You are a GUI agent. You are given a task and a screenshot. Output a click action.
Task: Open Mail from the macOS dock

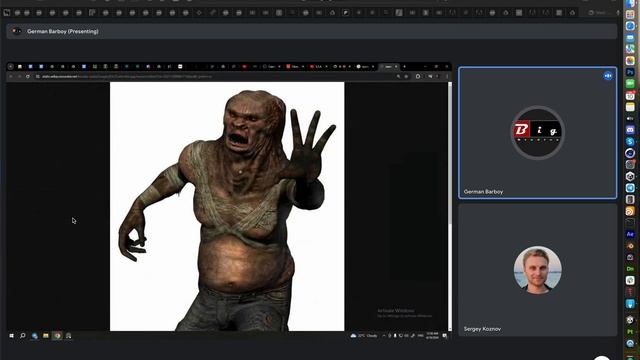pyautogui.click(x=630, y=37)
